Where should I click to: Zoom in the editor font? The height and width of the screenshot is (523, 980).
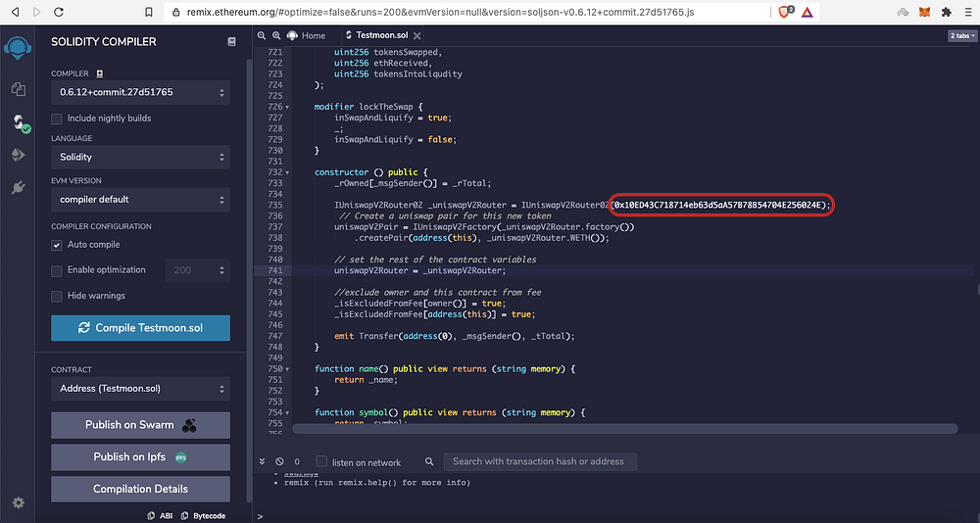click(x=277, y=35)
